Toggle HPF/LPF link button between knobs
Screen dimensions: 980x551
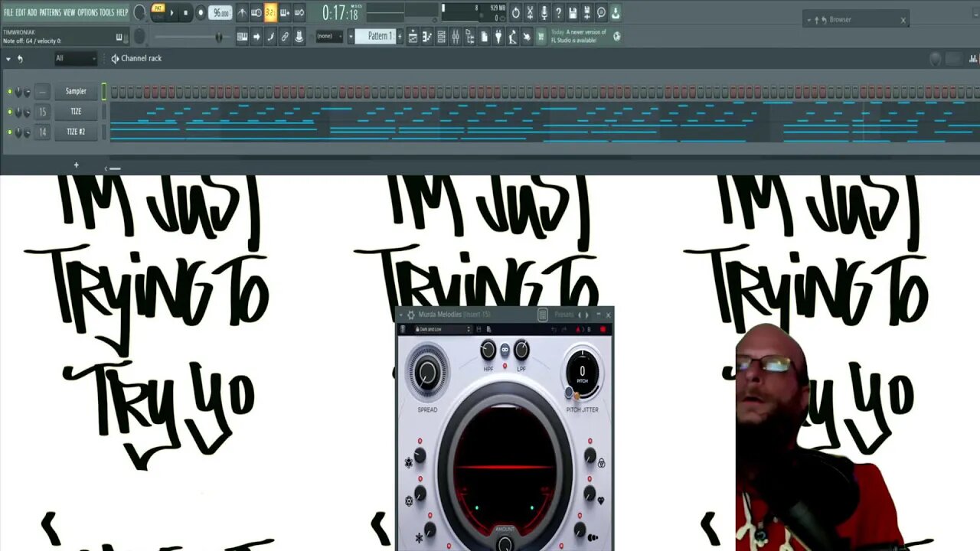click(505, 350)
